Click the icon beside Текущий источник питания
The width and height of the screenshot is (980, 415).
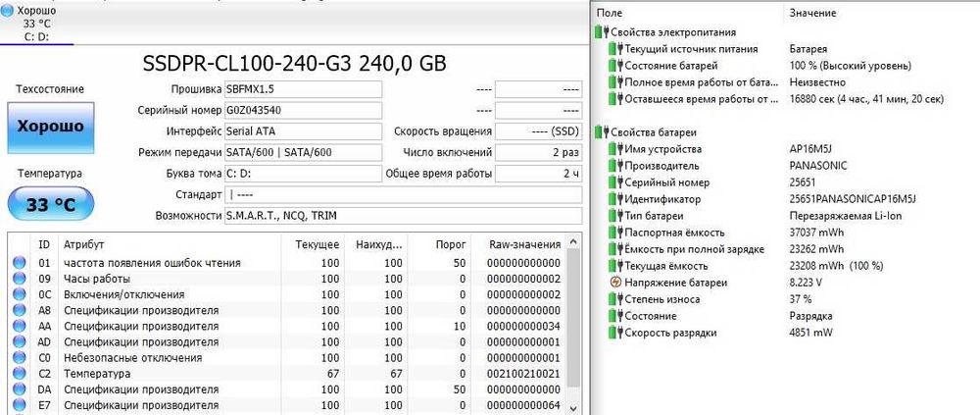[616, 49]
